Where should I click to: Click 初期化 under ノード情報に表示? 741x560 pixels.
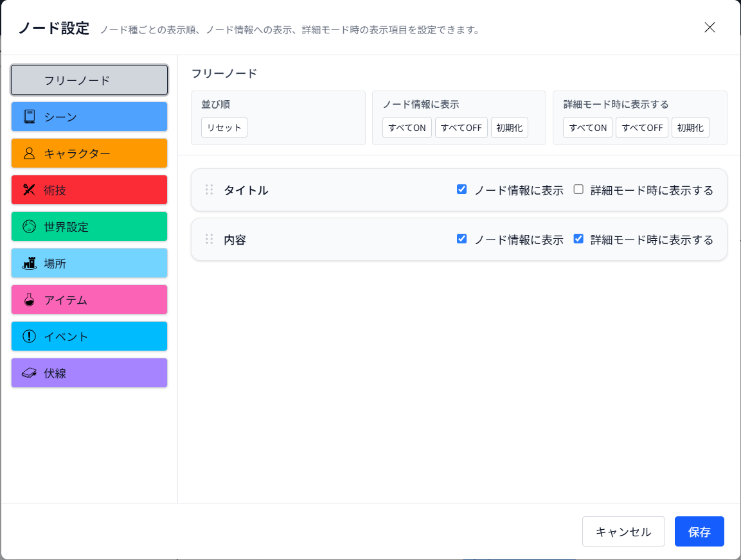(510, 128)
